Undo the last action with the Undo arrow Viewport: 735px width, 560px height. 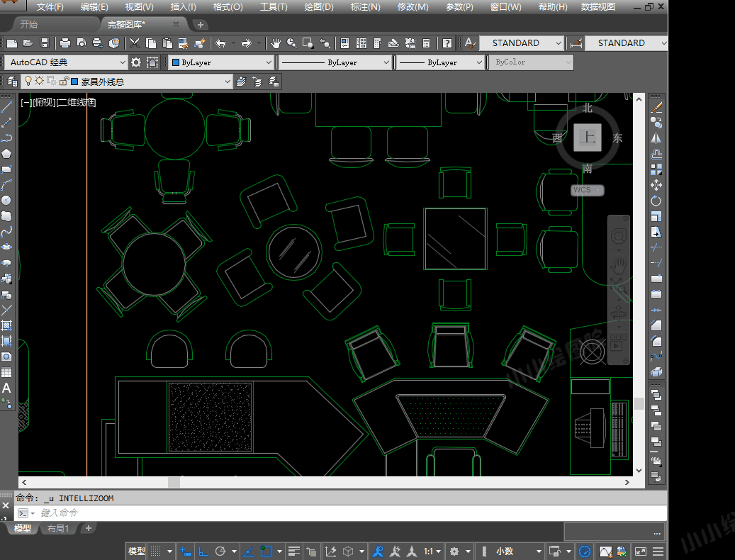(220, 43)
